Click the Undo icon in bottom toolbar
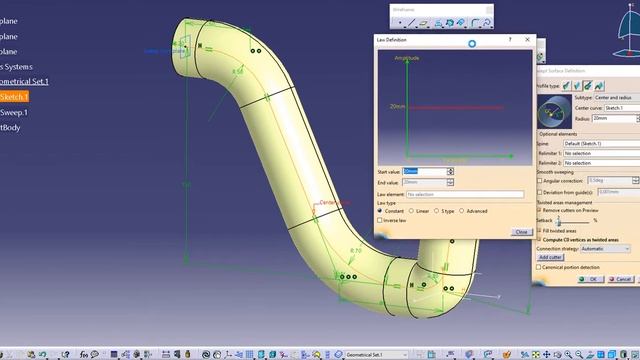 point(42,354)
